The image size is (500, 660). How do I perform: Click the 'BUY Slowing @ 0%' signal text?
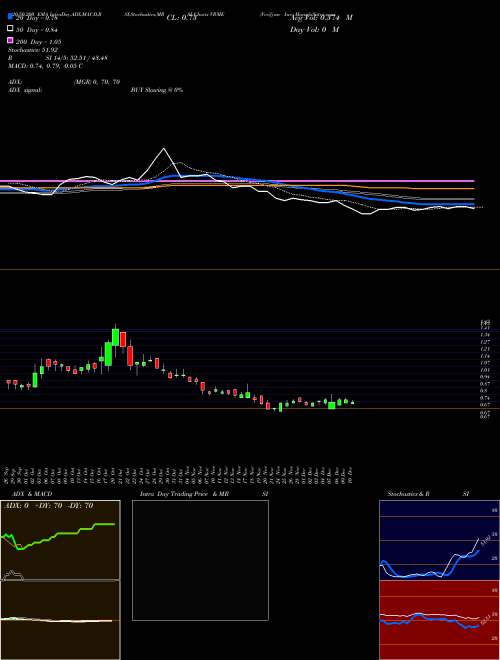157,90
